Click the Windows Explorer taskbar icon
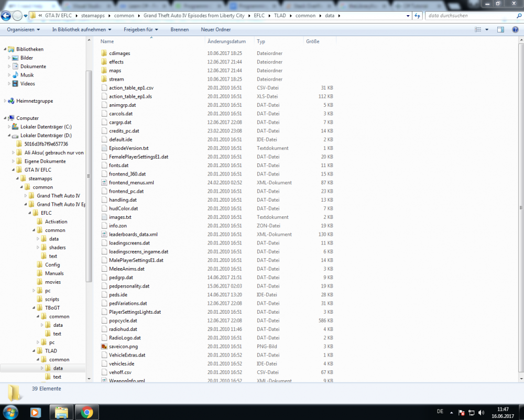This screenshot has height=420, width=524. pos(61,412)
